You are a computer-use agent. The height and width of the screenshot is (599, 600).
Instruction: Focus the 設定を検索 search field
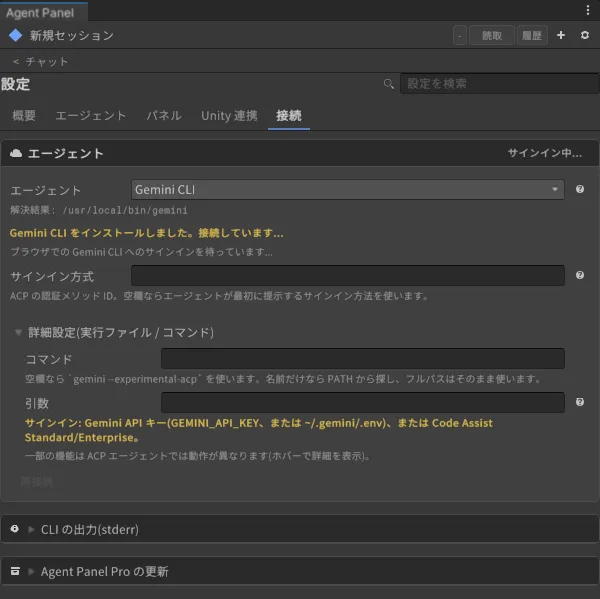(x=499, y=83)
